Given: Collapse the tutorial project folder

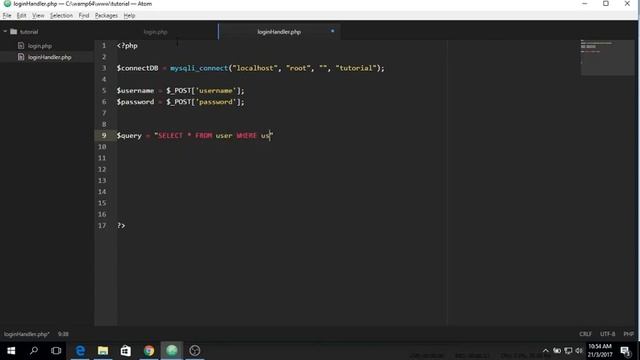Looking at the screenshot, I should (5, 31).
